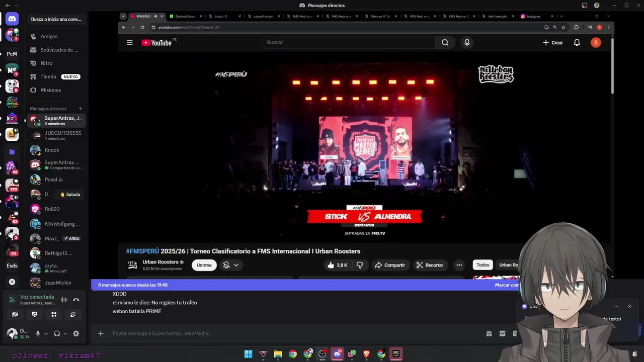Screen dimensions: 644x362
Task: Open the soundboard icon
Action: pyautogui.click(x=73, y=314)
